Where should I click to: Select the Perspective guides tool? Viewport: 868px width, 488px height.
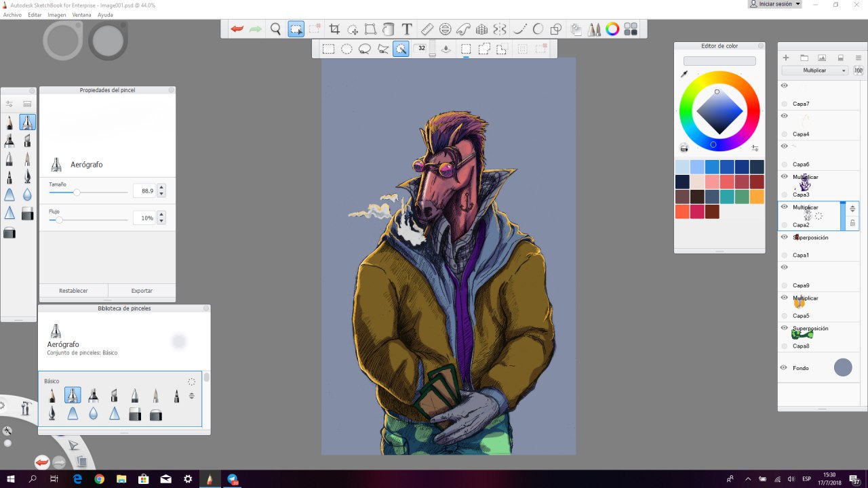tap(481, 29)
